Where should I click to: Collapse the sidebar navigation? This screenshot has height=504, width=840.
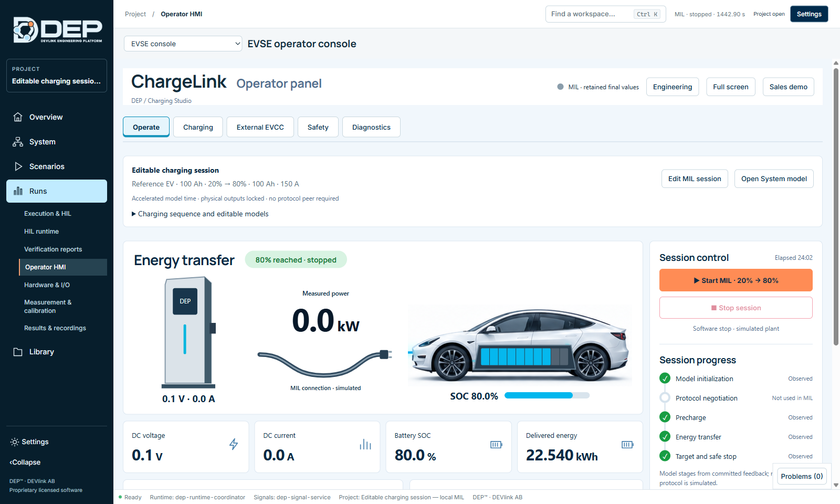(x=25, y=463)
